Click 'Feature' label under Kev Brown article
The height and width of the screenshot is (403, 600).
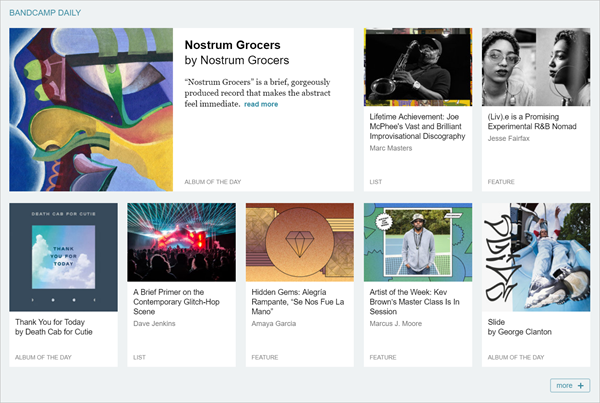[383, 357]
